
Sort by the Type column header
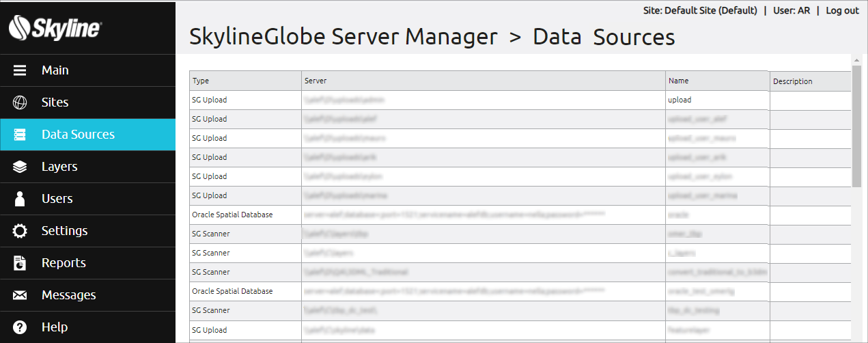245,81
